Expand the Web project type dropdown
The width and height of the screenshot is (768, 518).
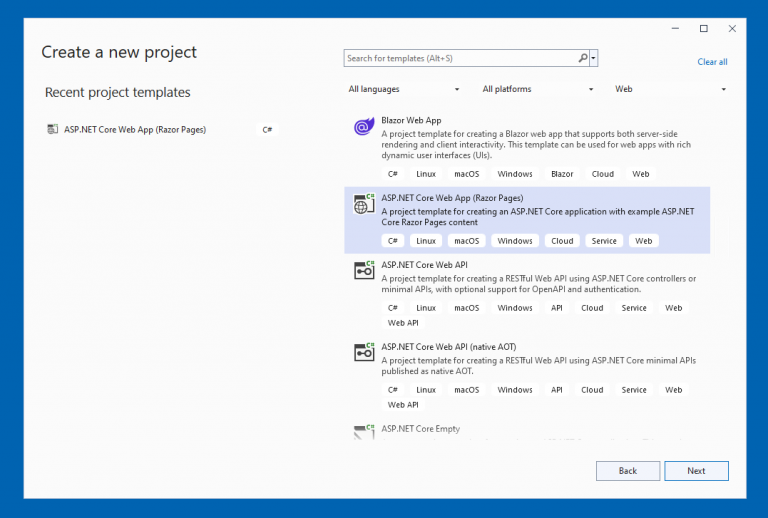coord(671,89)
